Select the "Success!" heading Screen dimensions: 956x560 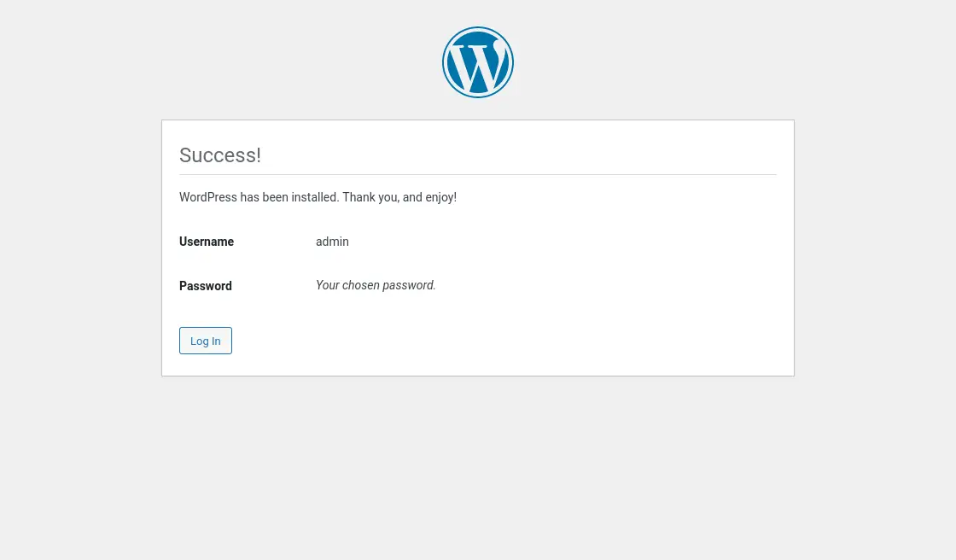(x=220, y=155)
